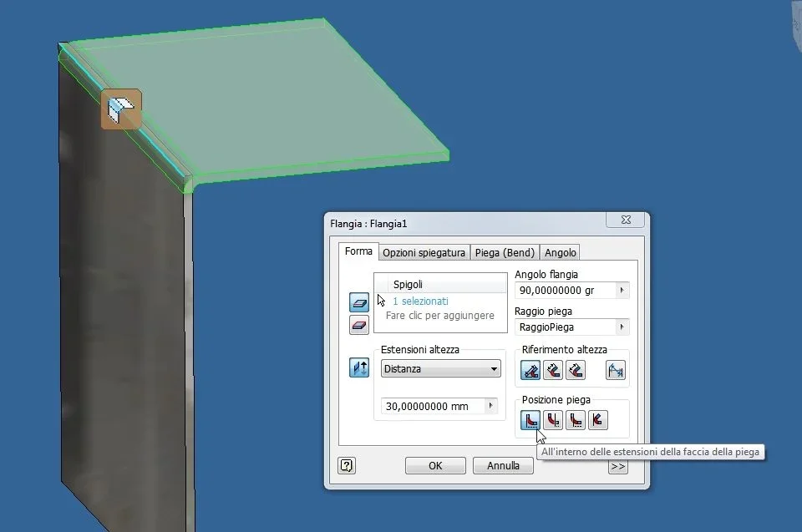Image resolution: width=802 pixels, height=532 pixels.
Task: Click the Annulla button
Action: 503,466
